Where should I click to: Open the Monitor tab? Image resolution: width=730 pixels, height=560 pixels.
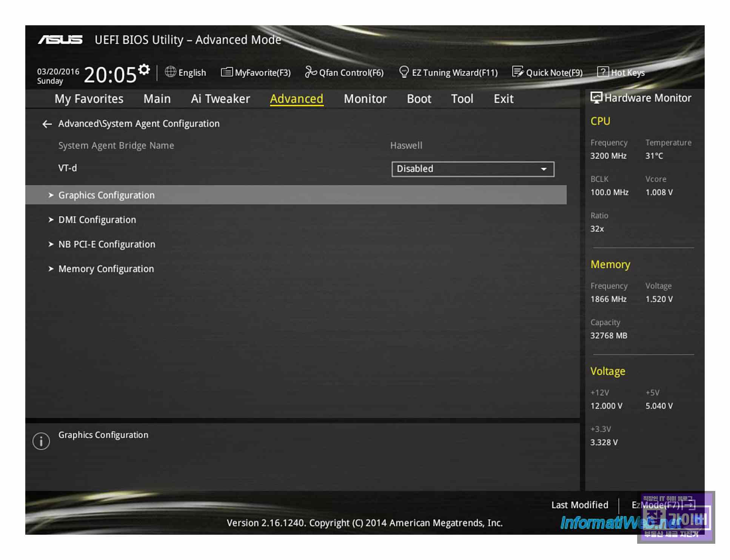click(x=365, y=99)
